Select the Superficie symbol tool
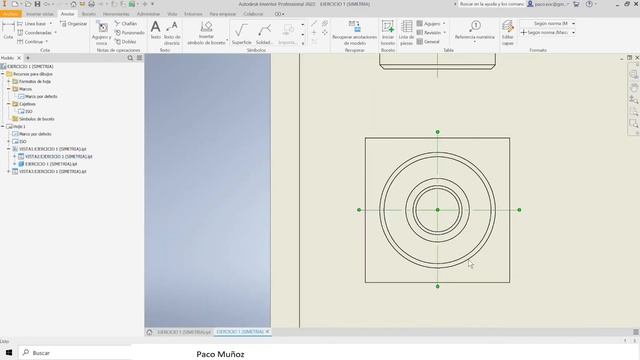 coord(241,33)
